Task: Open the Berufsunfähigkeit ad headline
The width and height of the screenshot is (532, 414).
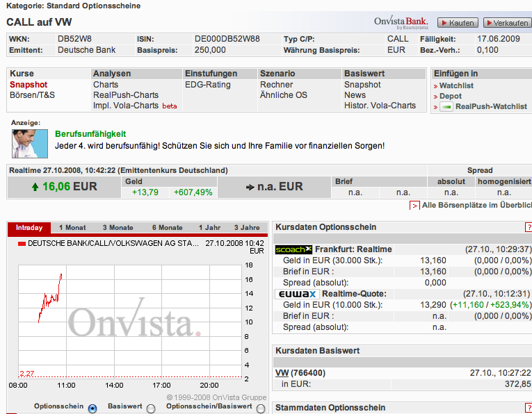Action: (x=90, y=134)
